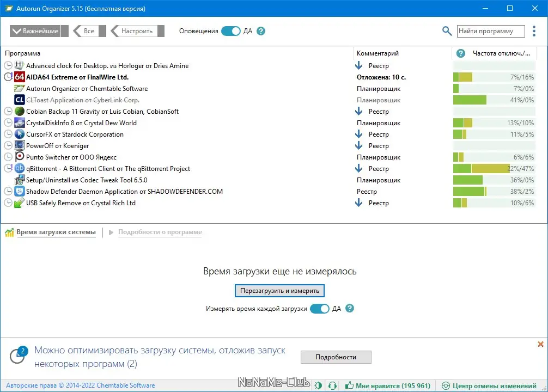
Task: Click the clock icon beside PowerOff
Action: 8,146
